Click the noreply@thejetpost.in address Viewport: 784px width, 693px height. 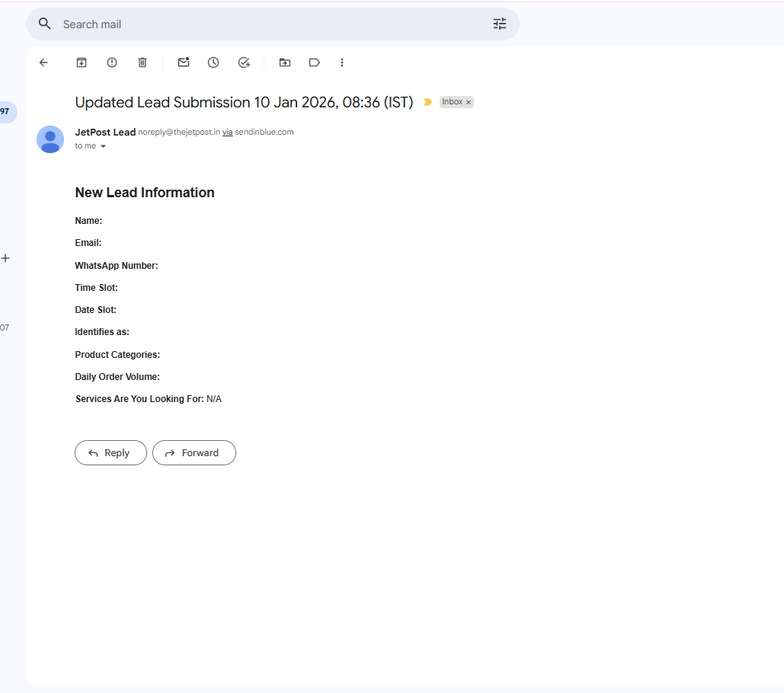tap(179, 132)
